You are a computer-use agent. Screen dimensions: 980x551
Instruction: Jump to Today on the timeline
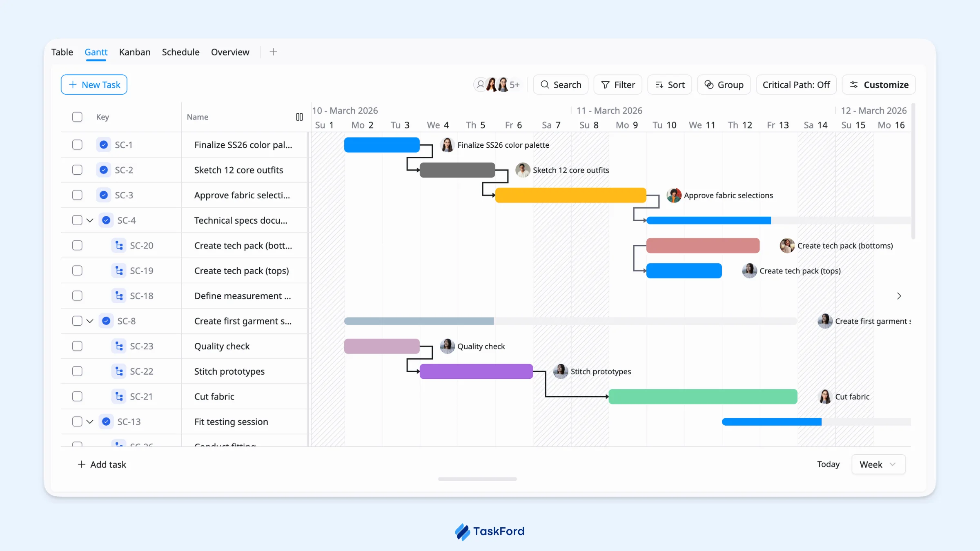tap(828, 464)
